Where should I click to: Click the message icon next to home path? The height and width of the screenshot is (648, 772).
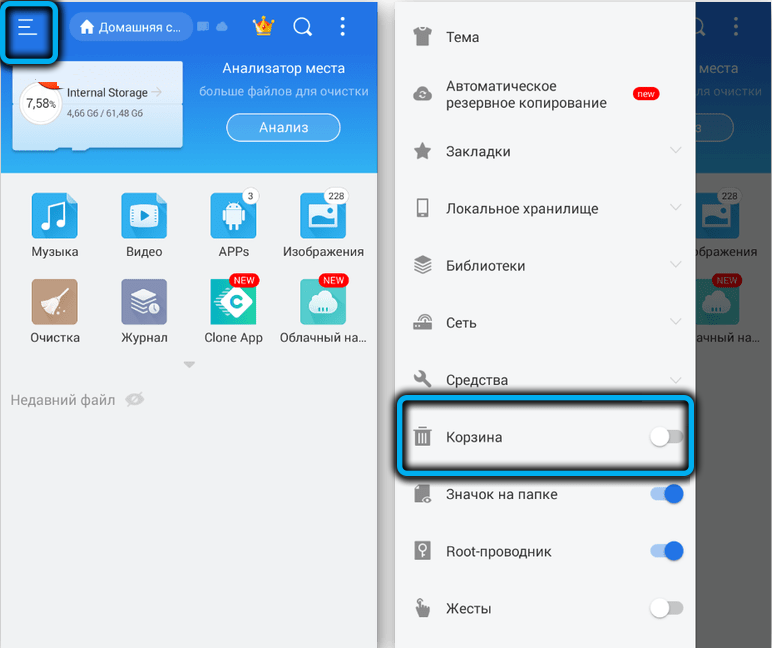tap(203, 27)
